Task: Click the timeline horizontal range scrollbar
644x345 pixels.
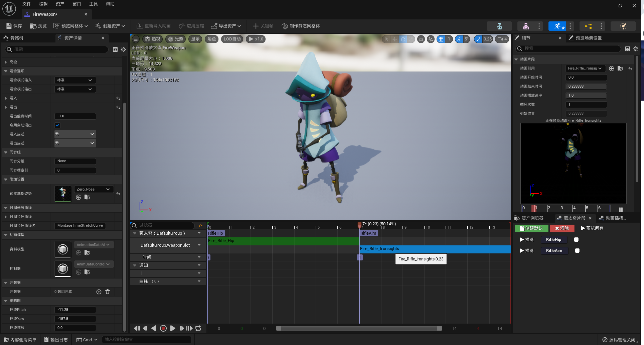Action: pyautogui.click(x=359, y=328)
